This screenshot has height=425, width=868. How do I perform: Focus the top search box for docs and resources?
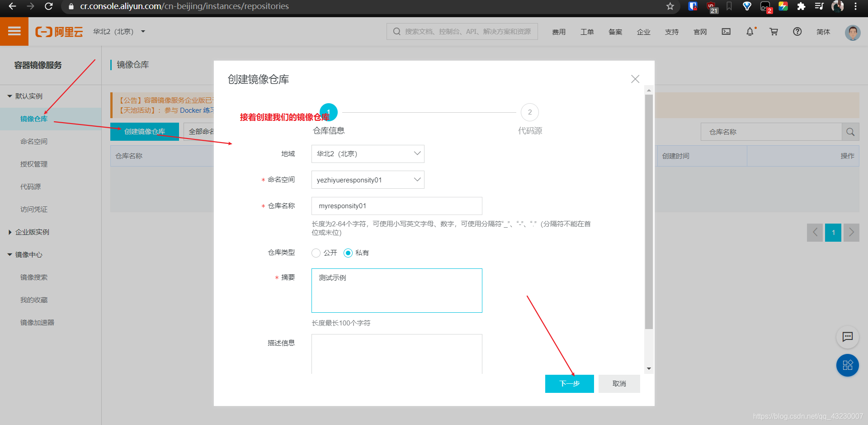click(462, 32)
